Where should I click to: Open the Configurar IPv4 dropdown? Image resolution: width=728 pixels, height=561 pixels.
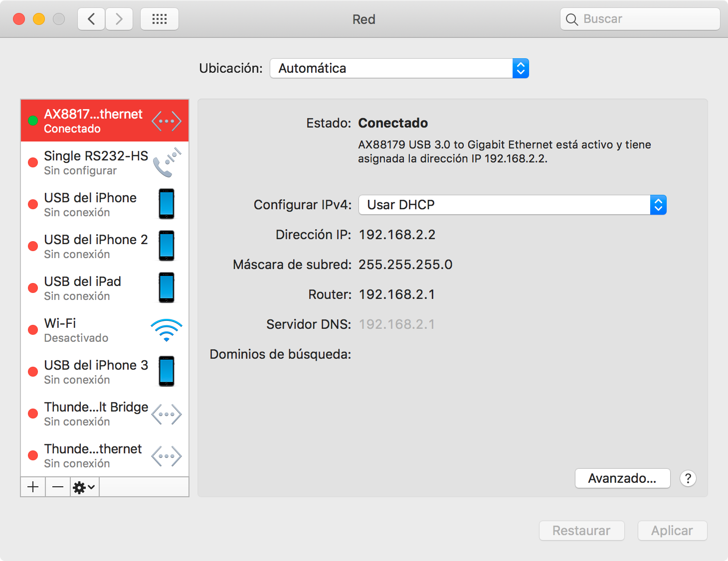[x=513, y=205]
